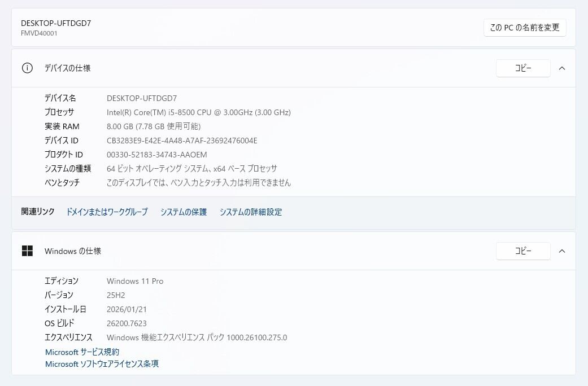
Task: Select the install date 2026/01/21
Action: coord(127,309)
